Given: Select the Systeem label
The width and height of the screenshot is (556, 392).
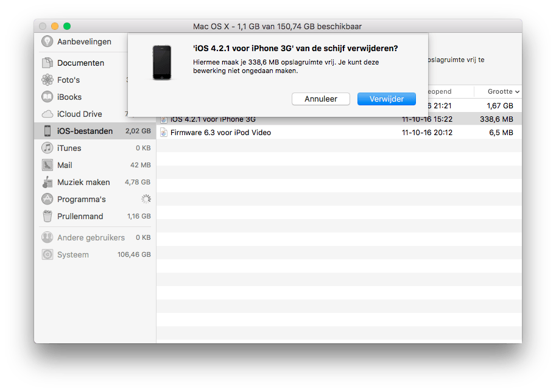Looking at the screenshot, I should point(72,254).
